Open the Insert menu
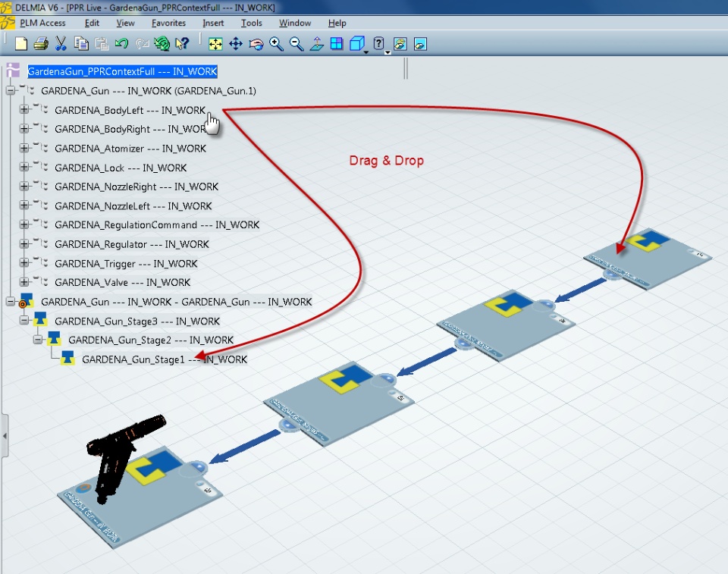The image size is (728, 574). click(x=213, y=23)
